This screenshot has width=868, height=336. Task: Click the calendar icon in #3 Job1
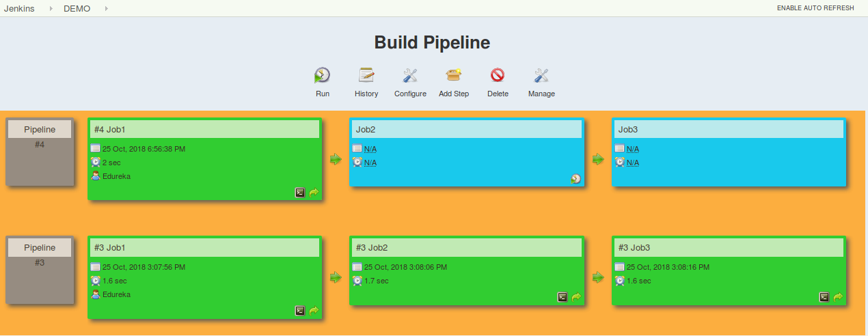click(x=96, y=267)
